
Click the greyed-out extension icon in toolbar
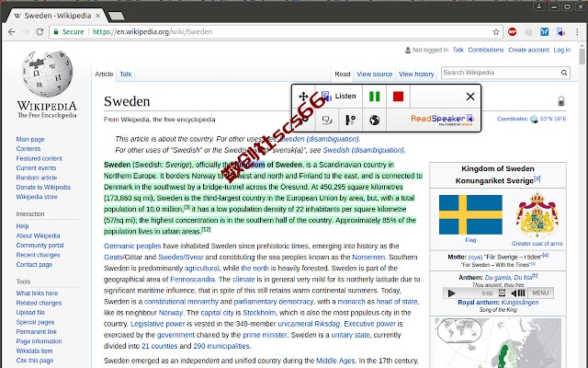[x=528, y=32]
